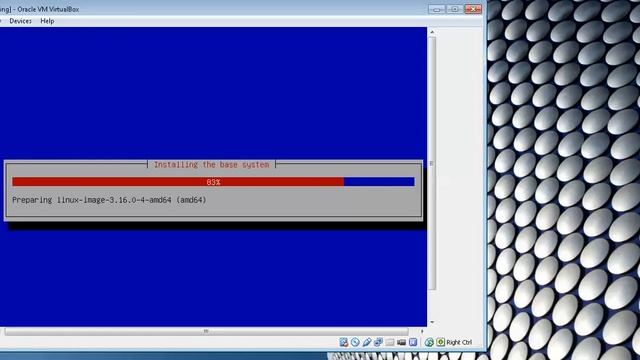Open the Devices menu
This screenshot has height=360, width=640.
click(x=20, y=21)
